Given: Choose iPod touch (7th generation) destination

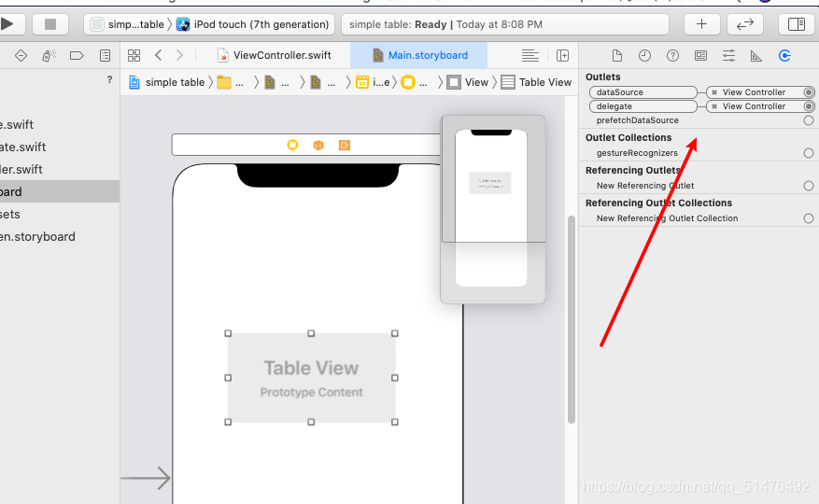Looking at the screenshot, I should (x=253, y=24).
